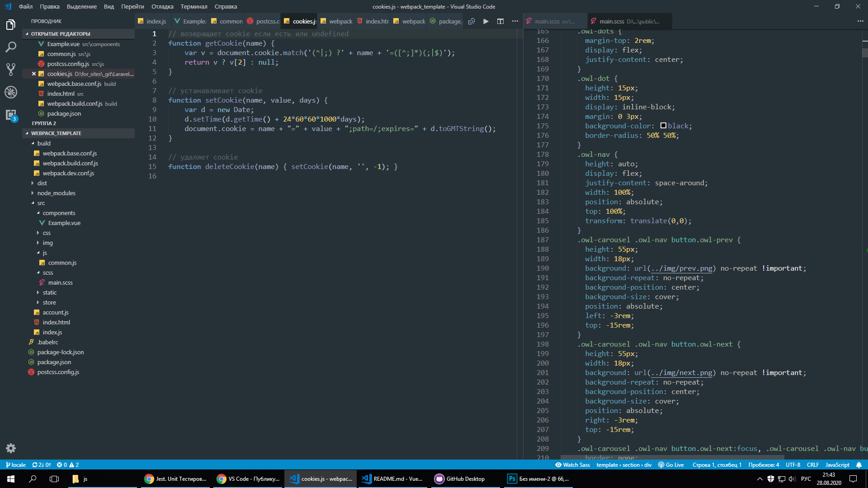The height and width of the screenshot is (488, 868).
Task: Click the CRLF line ending selector
Action: (812, 465)
